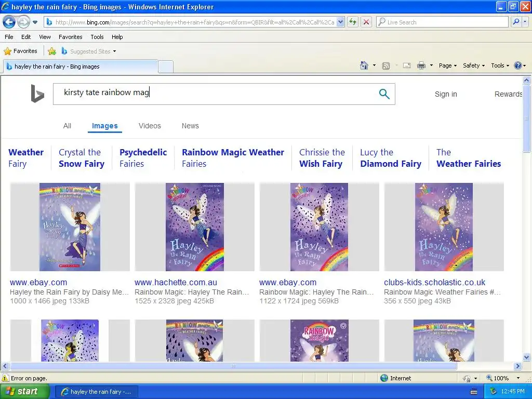This screenshot has height=399, width=532.
Task: Select the hayley the rain fairy tab
Action: click(x=81, y=66)
